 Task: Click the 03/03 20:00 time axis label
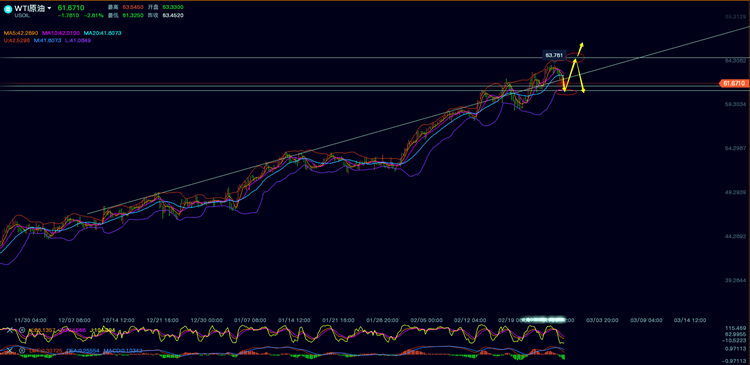pyautogui.click(x=603, y=320)
